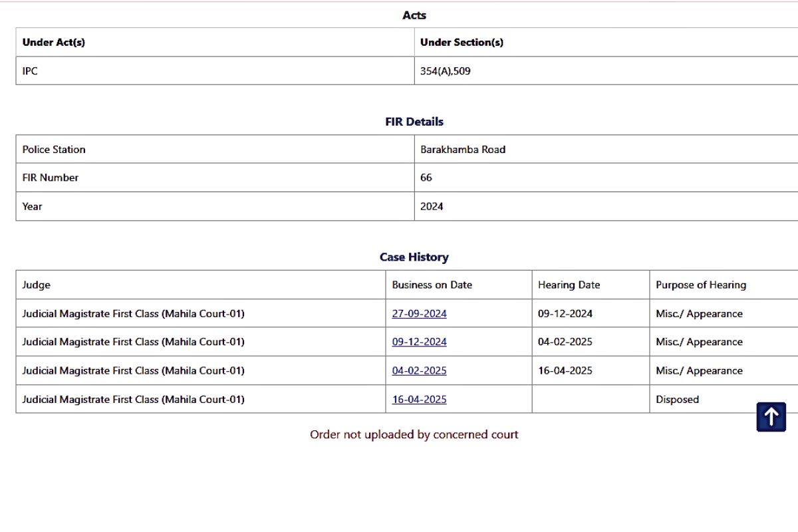Select the Judge column header
This screenshot has width=798, height=532.
coord(36,285)
